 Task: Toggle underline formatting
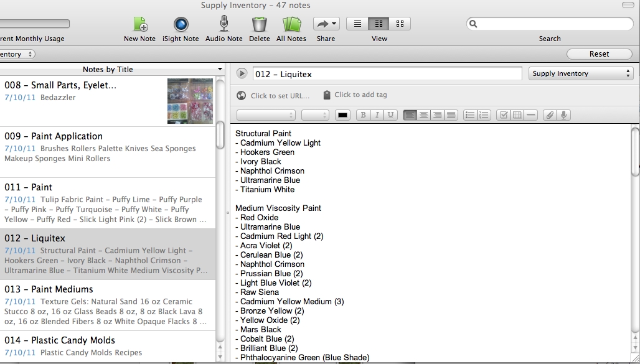point(390,115)
